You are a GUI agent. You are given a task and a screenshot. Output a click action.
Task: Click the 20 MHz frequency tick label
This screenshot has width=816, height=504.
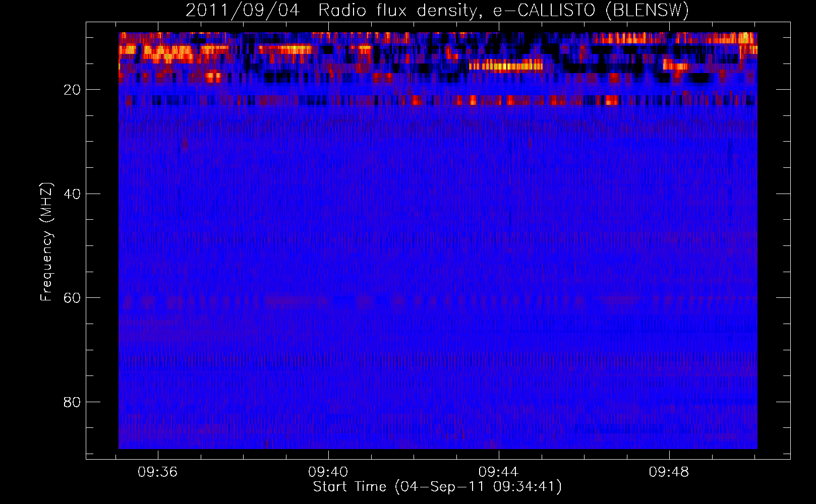coord(72,90)
